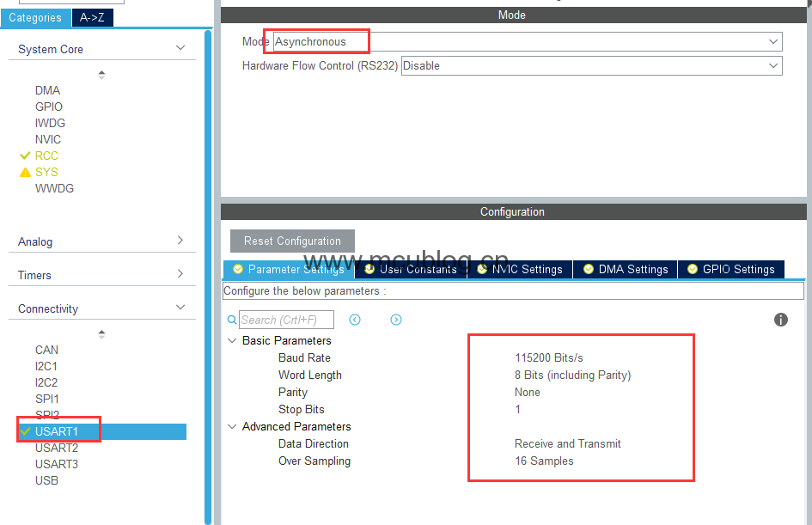Screen dimensions: 812x525
Task: Expand the Timers category
Action: (180, 273)
